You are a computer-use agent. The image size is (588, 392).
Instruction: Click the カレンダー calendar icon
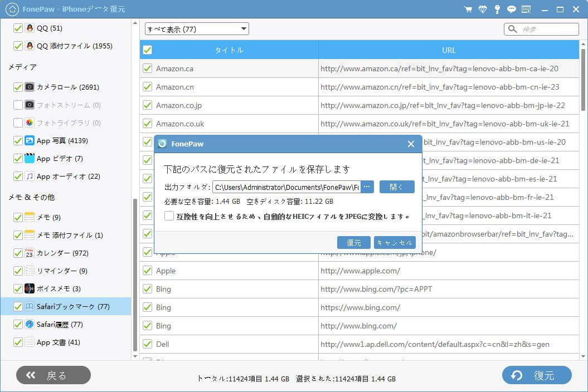pyautogui.click(x=30, y=253)
